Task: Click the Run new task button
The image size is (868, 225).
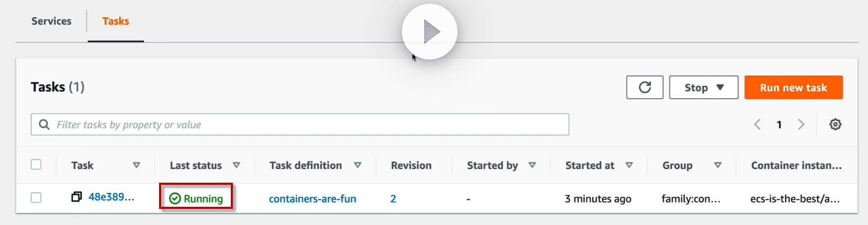Action: click(793, 87)
